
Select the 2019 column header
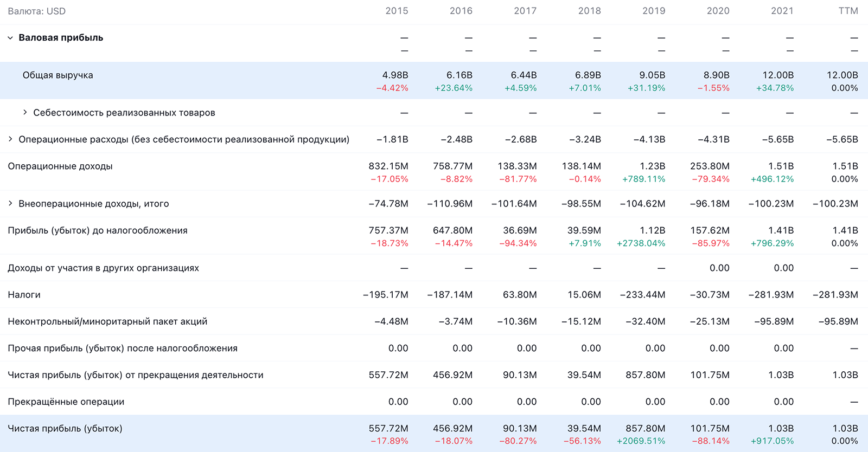point(654,11)
